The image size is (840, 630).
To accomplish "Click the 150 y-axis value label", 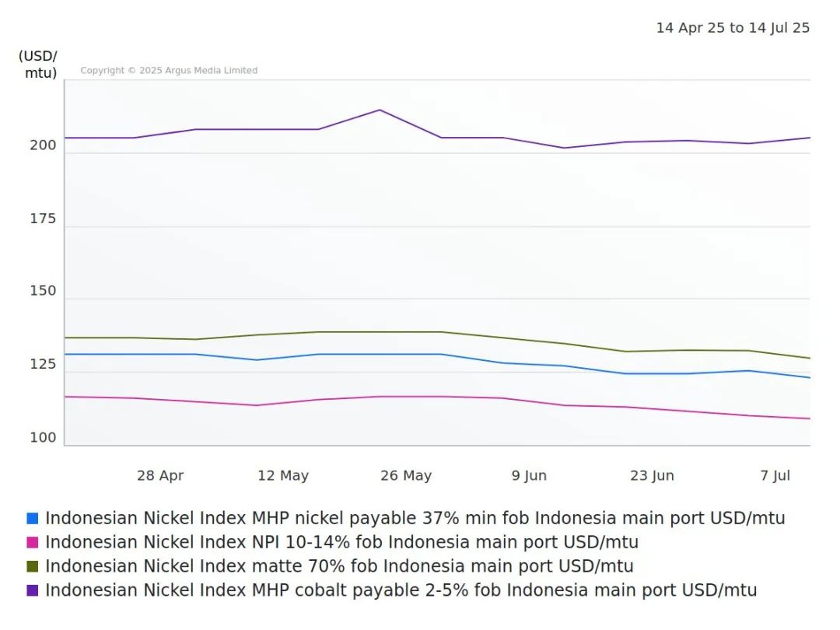I will [44, 291].
